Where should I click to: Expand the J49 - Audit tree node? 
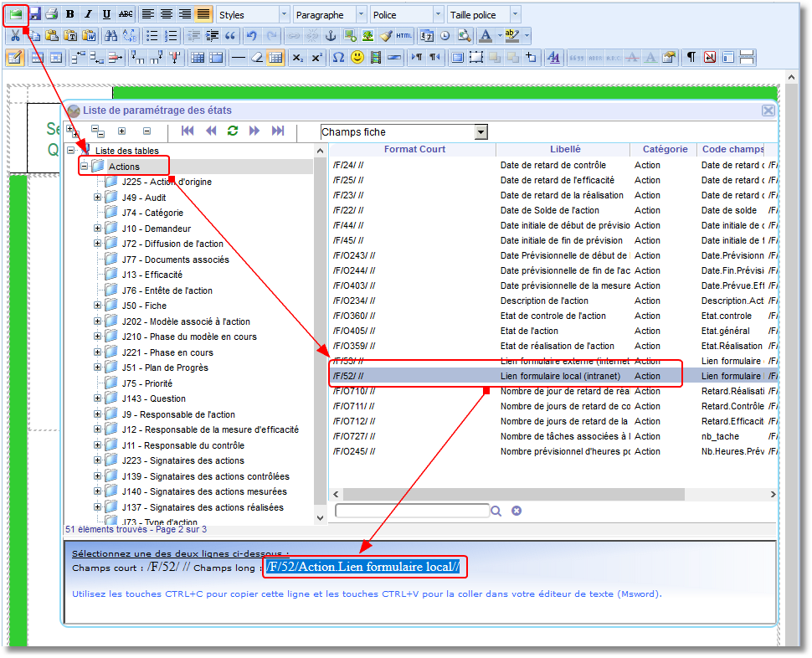97,198
